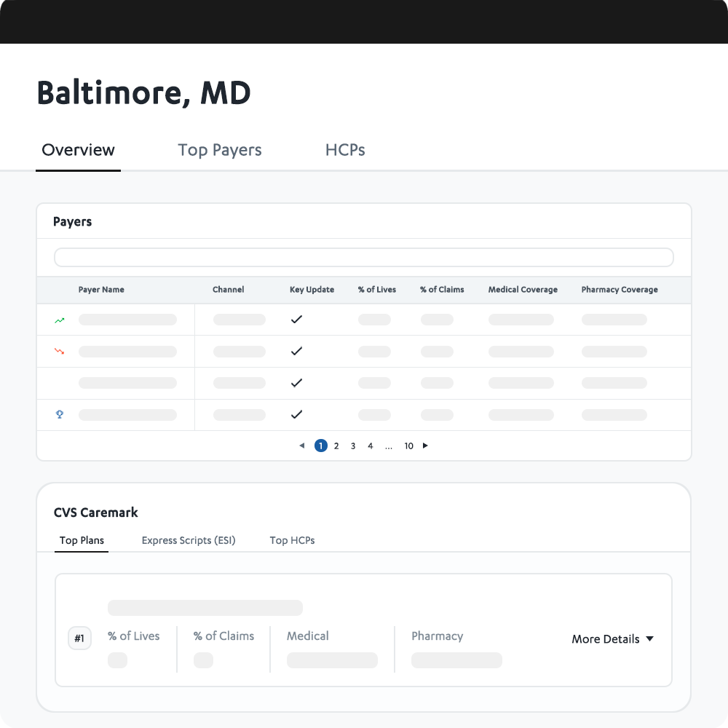Go to page 2 of payers
This screenshot has width=728, height=728.
click(x=336, y=446)
